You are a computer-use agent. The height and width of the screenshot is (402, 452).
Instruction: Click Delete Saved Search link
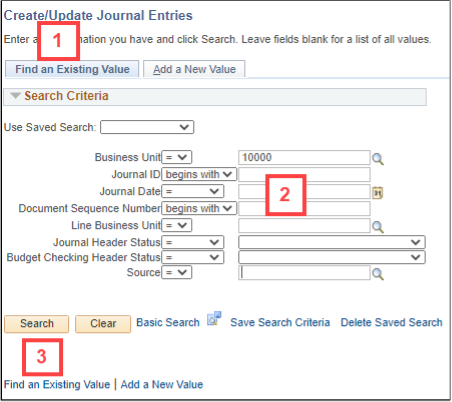point(391,322)
